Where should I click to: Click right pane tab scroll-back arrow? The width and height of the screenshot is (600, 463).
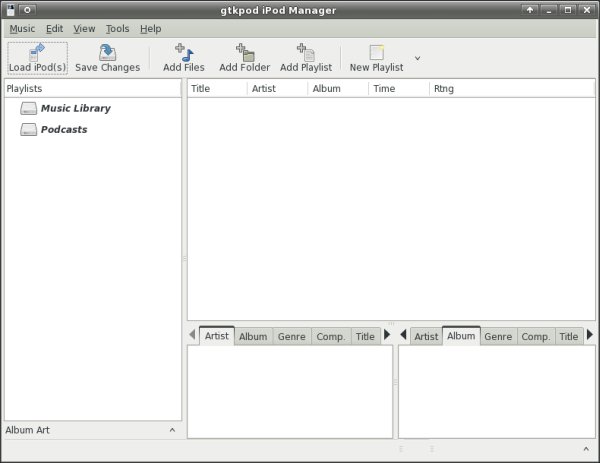pos(403,335)
